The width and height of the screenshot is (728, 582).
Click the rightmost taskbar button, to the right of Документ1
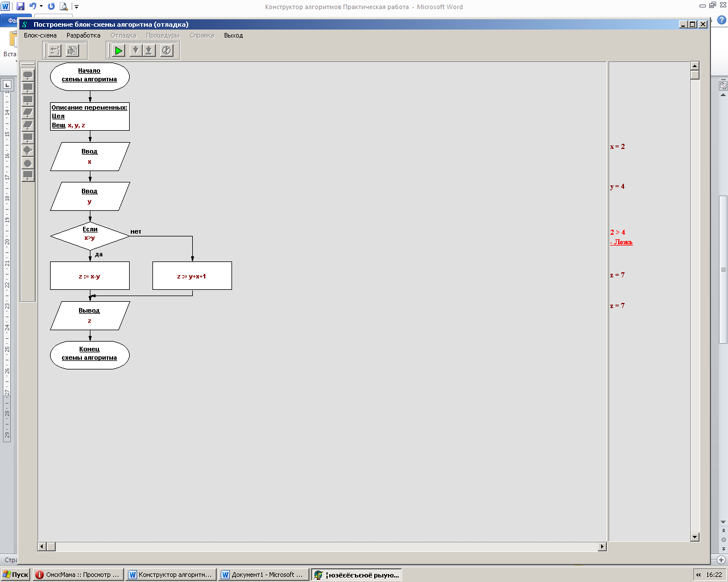tap(357, 575)
